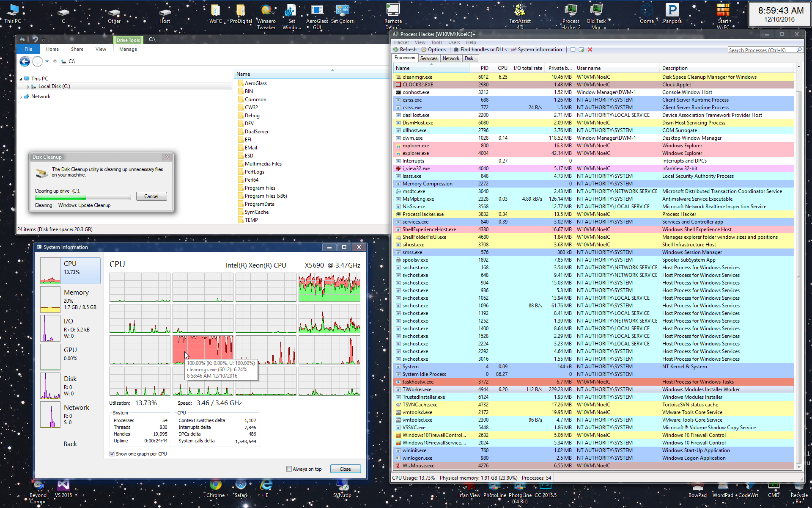Click the Process Hacker vertical scrollbar
This screenshot has height=508, width=812.
tap(799, 267)
